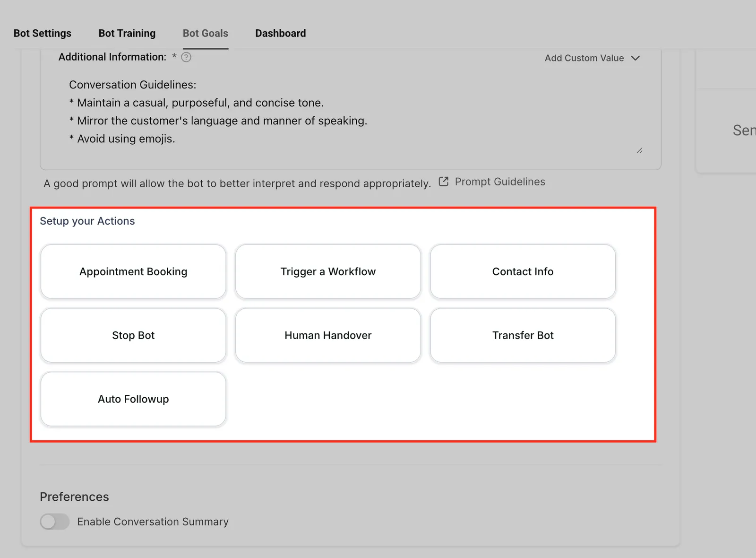Open the Bot Training tab
The image size is (756, 558).
pos(127,33)
